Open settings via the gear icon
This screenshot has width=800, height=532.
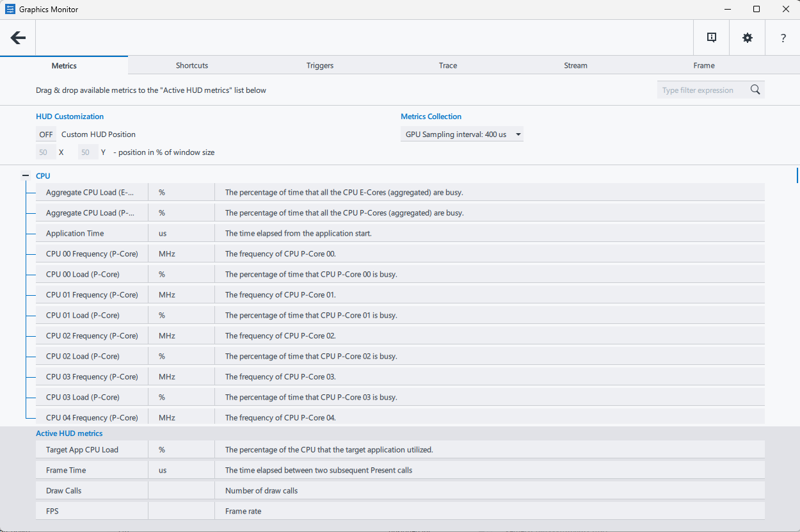pyautogui.click(x=748, y=38)
